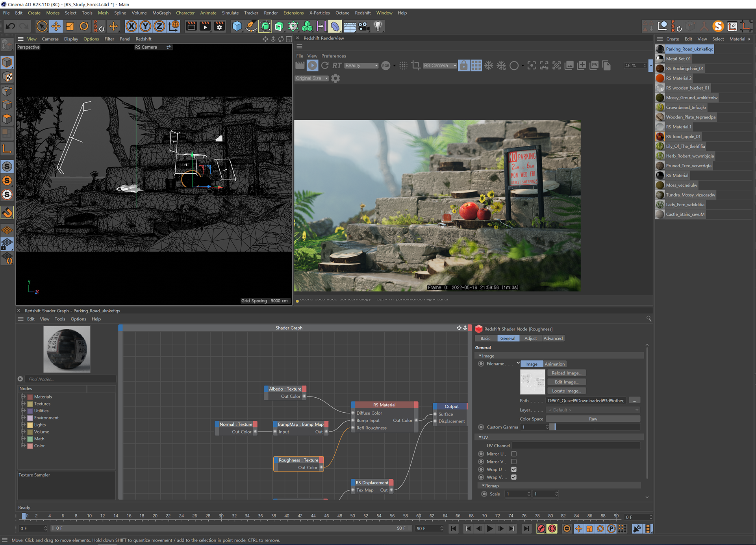Click the RenderView settings gear icon

click(335, 78)
